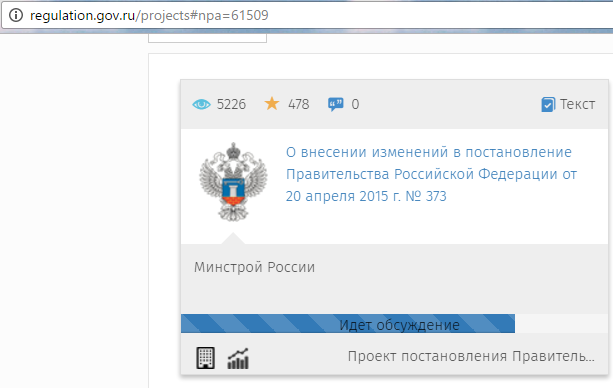613x388 pixels.
Task: Click the URL address bar field
Action: (307, 16)
